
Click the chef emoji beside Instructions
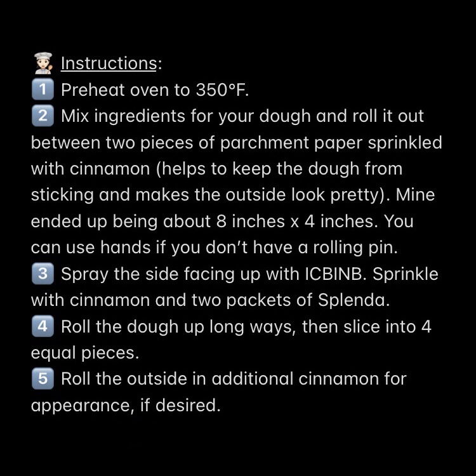click(43, 63)
